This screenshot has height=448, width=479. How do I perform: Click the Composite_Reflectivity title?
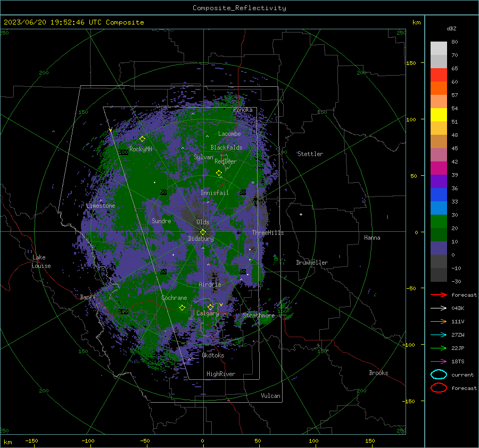(x=240, y=8)
